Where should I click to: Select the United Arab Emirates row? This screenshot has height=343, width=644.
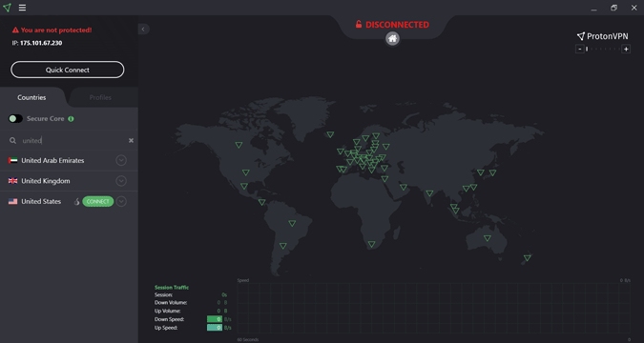coord(69,160)
